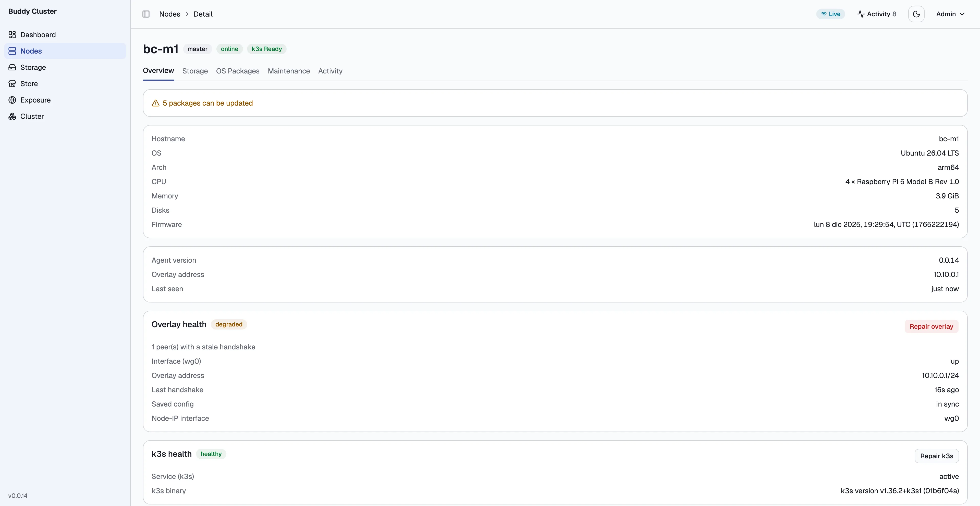Open the node Activity tab
980x506 pixels.
click(x=330, y=71)
